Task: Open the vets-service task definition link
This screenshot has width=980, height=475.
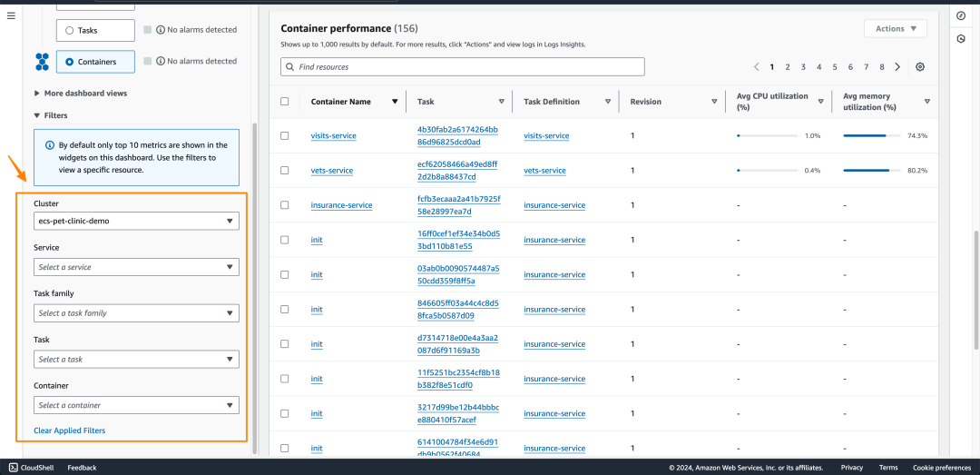Action: point(545,170)
